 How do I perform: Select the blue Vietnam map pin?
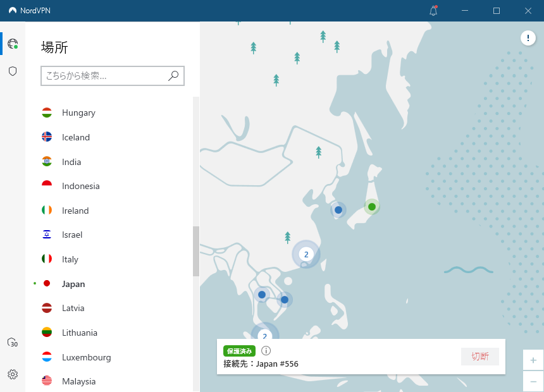tap(285, 300)
